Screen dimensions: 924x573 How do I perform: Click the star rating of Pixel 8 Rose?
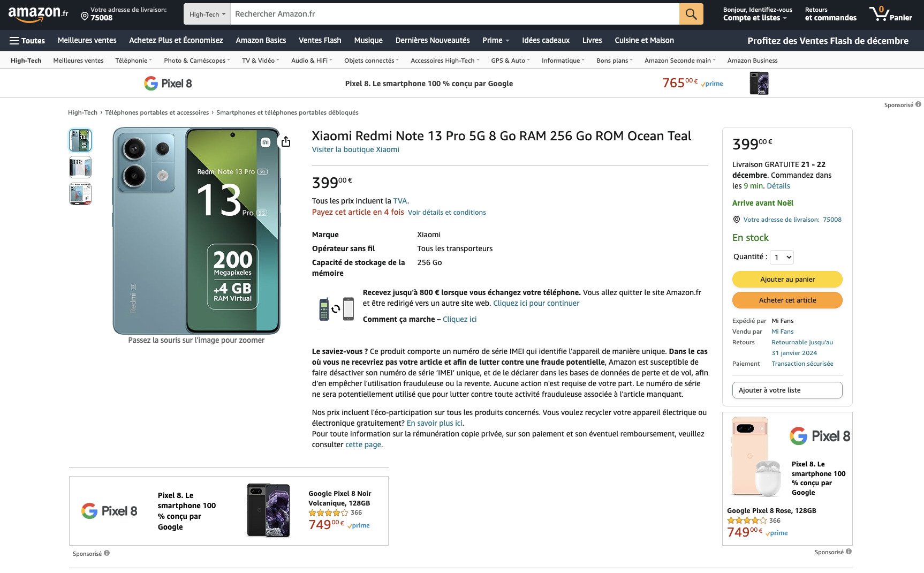click(x=747, y=521)
